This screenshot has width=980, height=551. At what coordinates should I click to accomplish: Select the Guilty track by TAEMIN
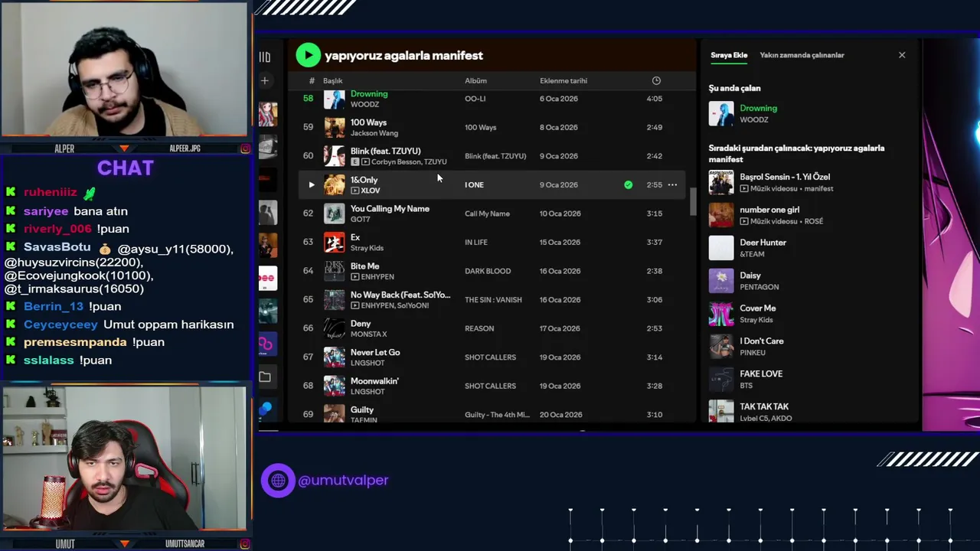362,410
